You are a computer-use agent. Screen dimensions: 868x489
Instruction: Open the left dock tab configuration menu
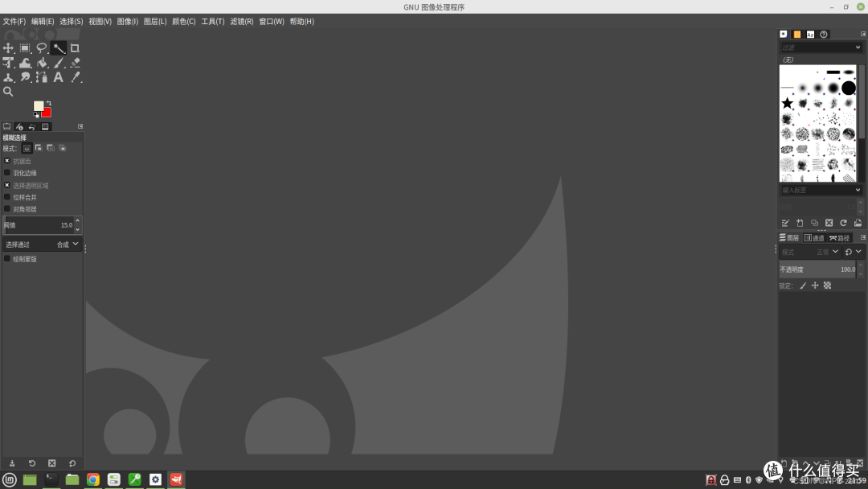tap(80, 127)
